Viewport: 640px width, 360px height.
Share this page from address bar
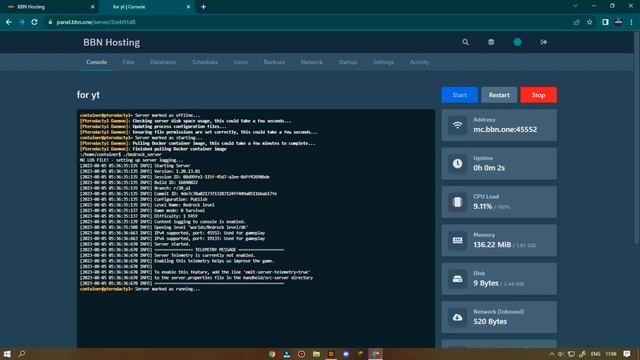(576, 22)
